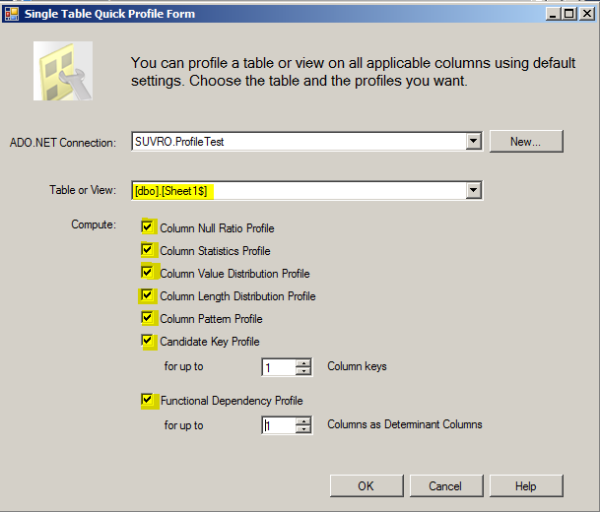Click the profile wrench image icon
The width and height of the screenshot is (600, 512).
[63, 71]
